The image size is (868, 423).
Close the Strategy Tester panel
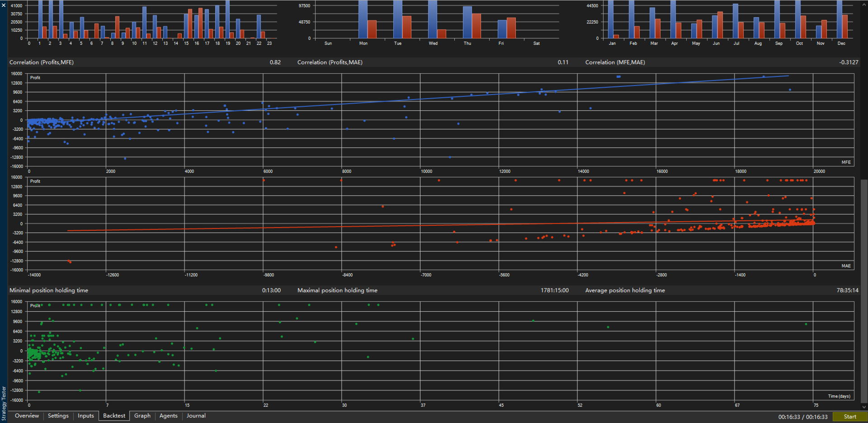click(x=4, y=5)
